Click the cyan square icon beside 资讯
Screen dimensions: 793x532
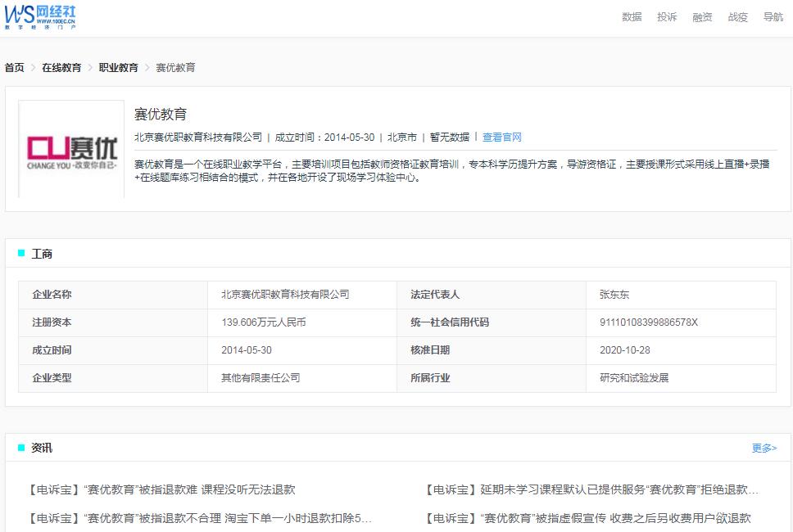pos(21,448)
